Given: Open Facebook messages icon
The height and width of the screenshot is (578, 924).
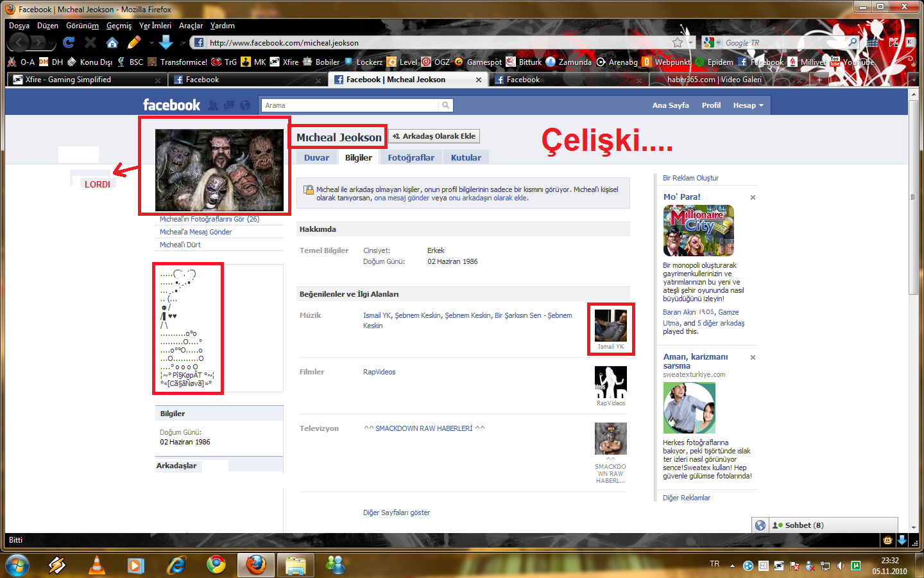Looking at the screenshot, I should point(229,105).
